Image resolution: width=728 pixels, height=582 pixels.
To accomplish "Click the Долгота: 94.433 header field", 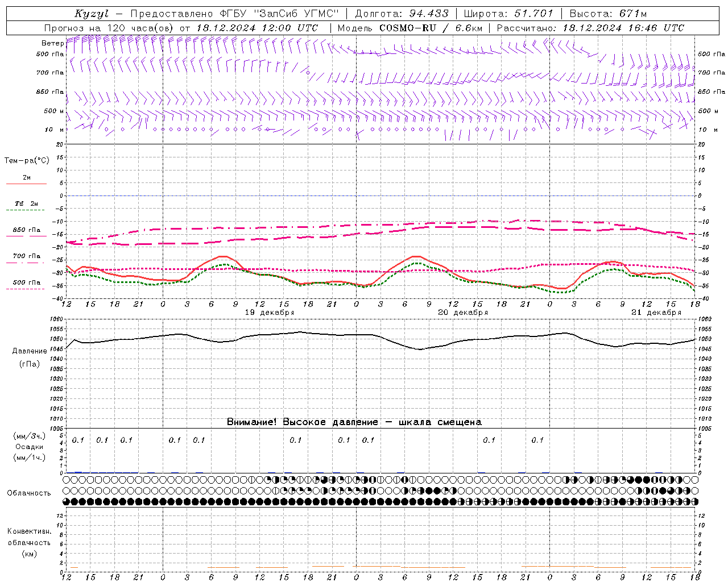I will [x=402, y=14].
